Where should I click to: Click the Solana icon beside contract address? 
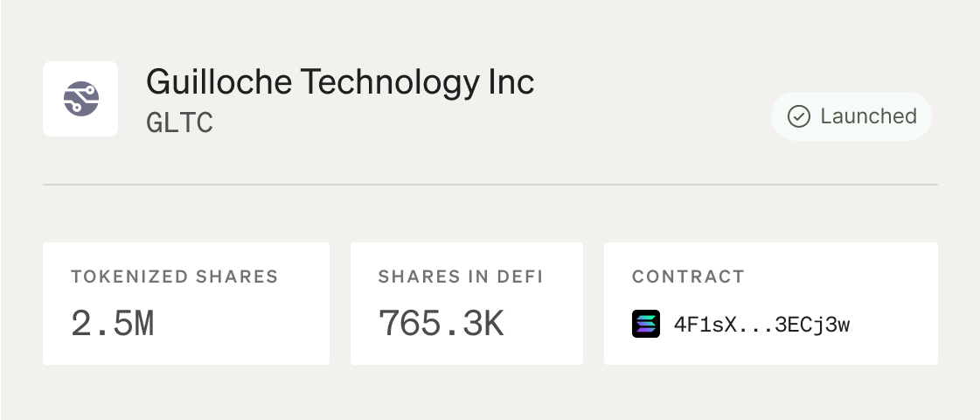[x=645, y=325]
